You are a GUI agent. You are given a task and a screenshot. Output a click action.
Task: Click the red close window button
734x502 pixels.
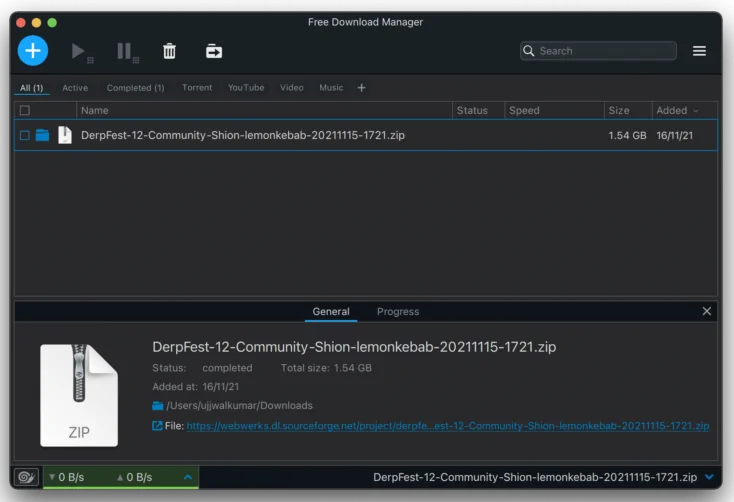tap(21, 22)
